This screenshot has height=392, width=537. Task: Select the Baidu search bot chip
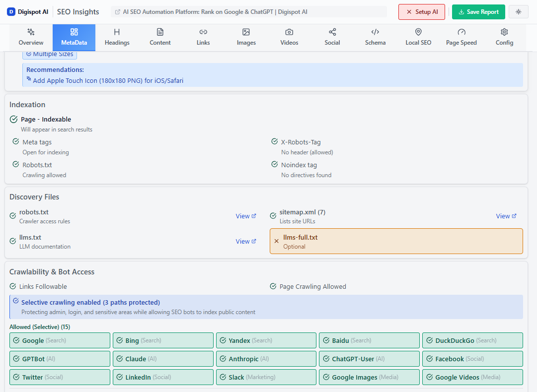(369, 340)
